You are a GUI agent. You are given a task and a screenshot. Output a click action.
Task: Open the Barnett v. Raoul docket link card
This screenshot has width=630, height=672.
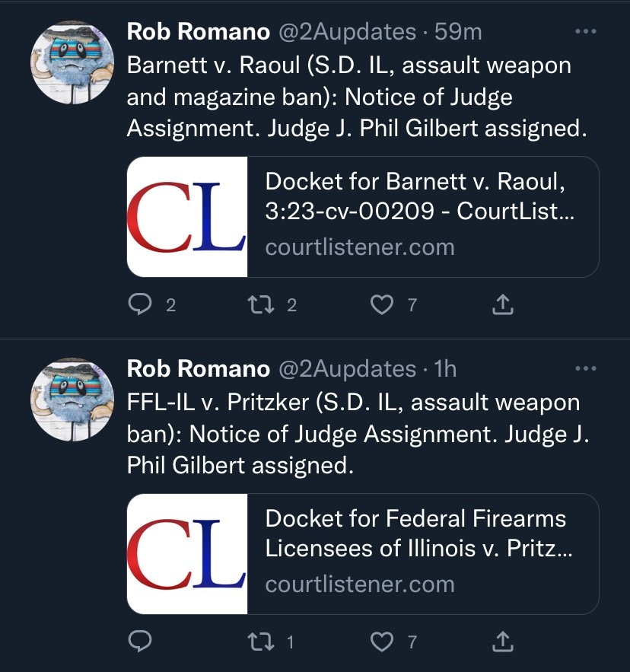point(363,217)
